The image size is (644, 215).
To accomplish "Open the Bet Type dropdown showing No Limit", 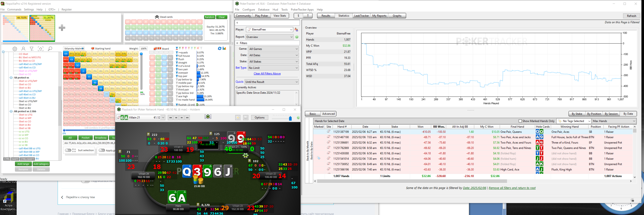I will [x=273, y=68].
